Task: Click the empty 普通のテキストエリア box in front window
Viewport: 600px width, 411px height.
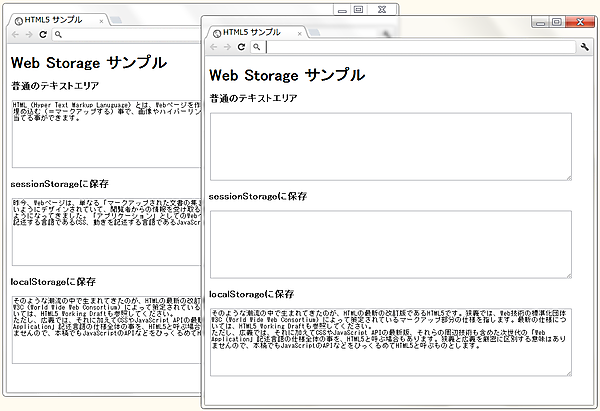Action: point(390,146)
